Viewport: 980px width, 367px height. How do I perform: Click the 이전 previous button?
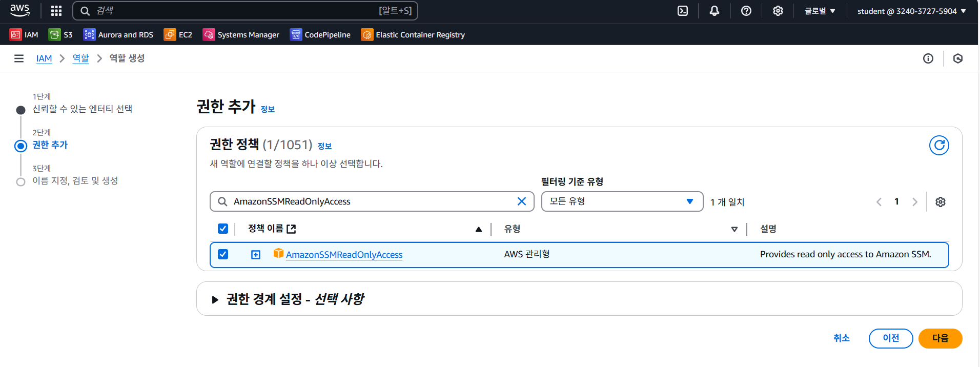pos(891,338)
